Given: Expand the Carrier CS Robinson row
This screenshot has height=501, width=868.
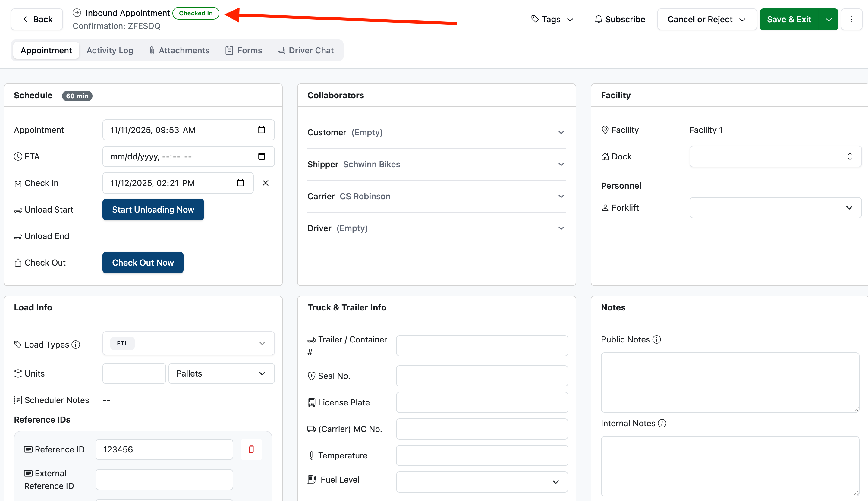Looking at the screenshot, I should point(437,197).
